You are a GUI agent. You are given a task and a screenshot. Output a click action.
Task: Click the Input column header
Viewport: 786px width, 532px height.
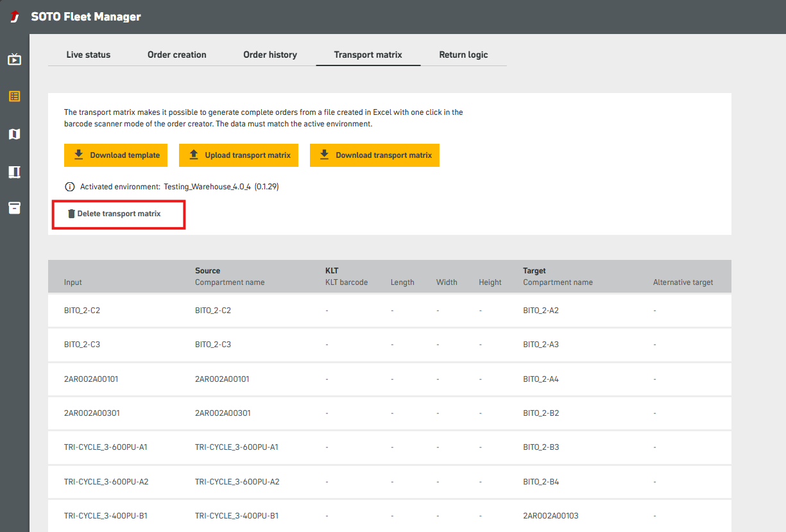[73, 282]
